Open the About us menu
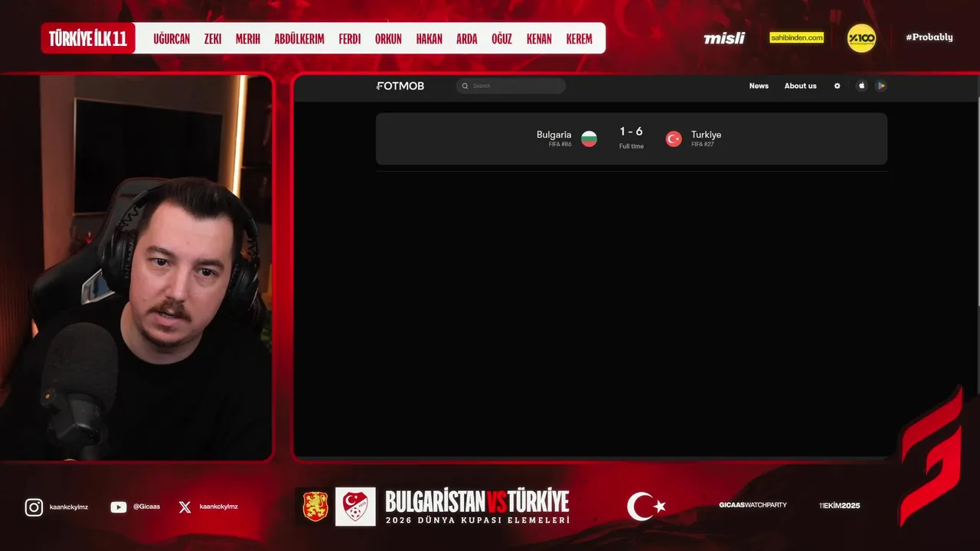This screenshot has width=980, height=551. [x=800, y=86]
